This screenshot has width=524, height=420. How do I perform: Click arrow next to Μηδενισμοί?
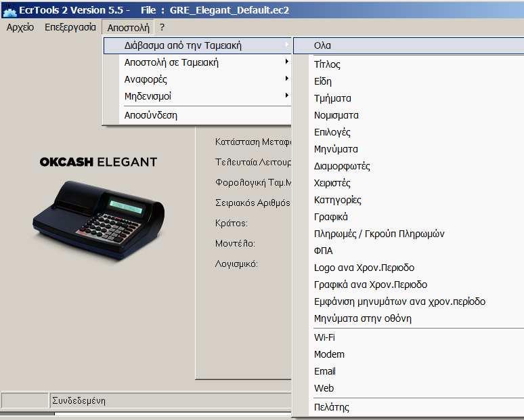(x=287, y=96)
